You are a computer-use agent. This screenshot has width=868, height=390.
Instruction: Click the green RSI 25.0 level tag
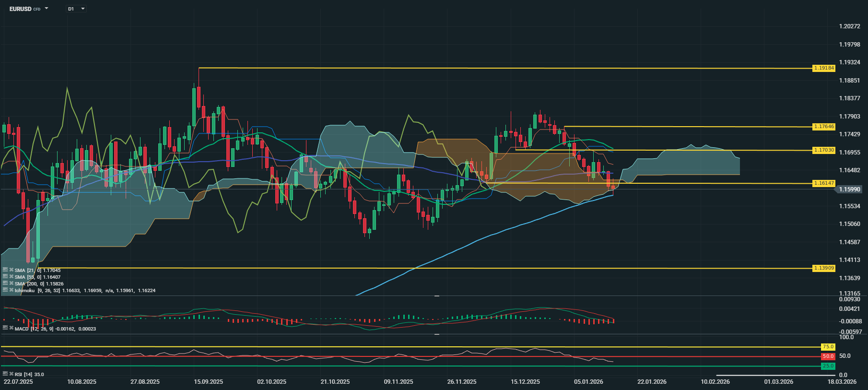click(828, 366)
